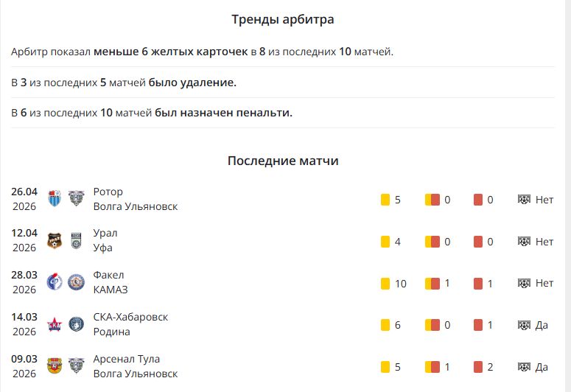Image resolution: width=571 pixels, height=392 pixels.
Task: Click the Последние матчи heading
Action: point(283,161)
